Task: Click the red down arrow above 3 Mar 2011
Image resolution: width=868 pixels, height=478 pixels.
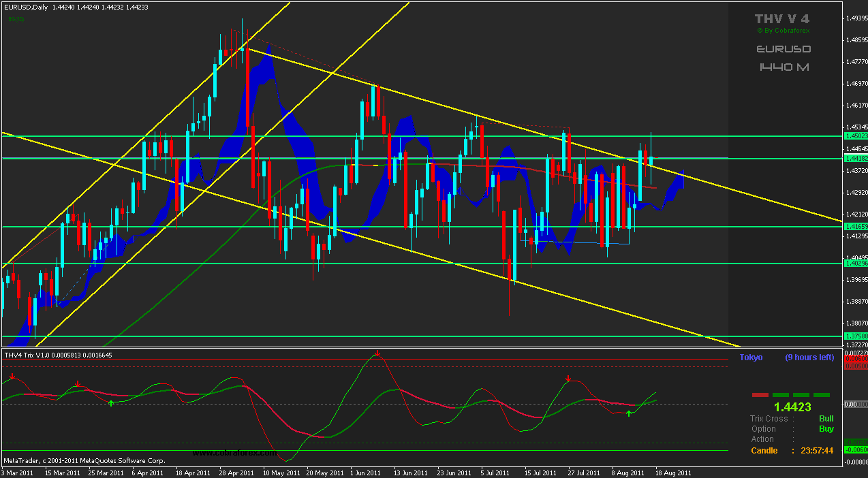Action: pyautogui.click(x=12, y=376)
